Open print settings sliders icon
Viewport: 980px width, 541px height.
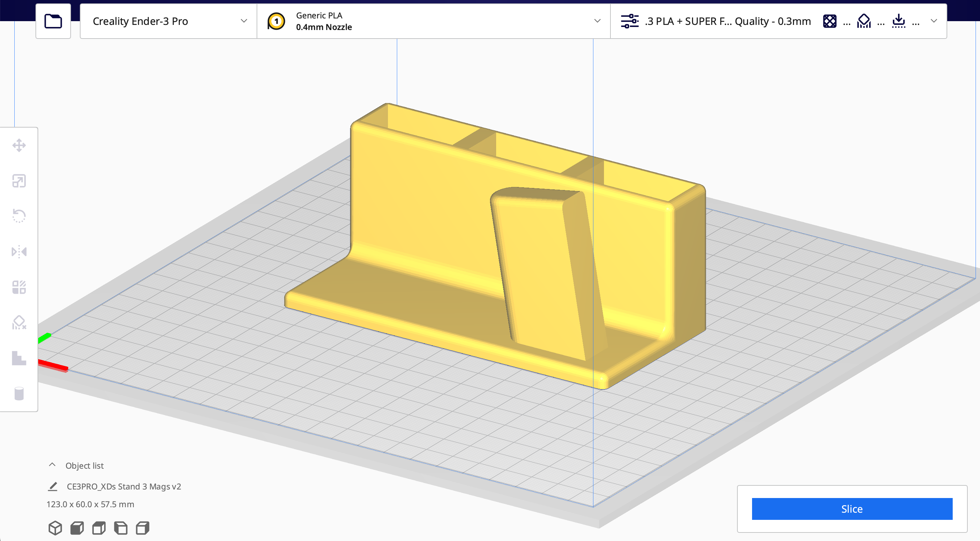630,21
